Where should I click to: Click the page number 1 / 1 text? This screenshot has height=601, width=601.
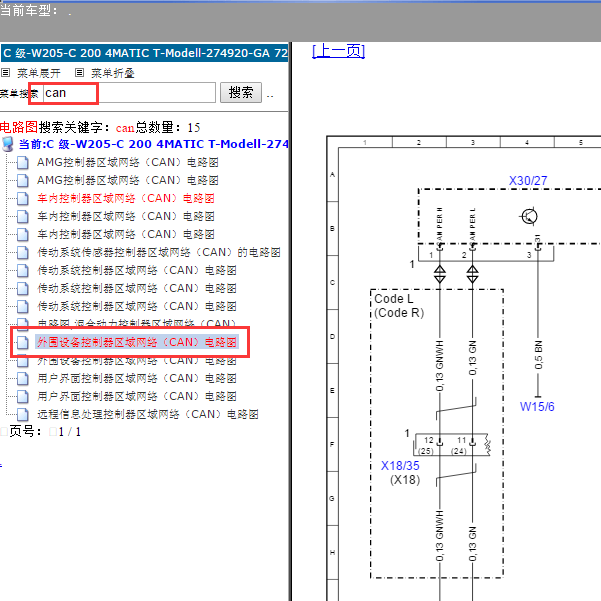coord(70,432)
